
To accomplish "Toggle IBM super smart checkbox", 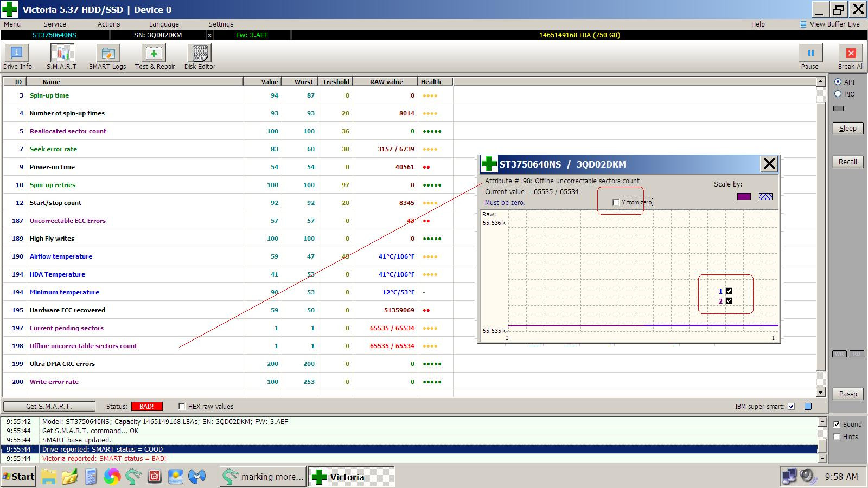I will (x=791, y=406).
